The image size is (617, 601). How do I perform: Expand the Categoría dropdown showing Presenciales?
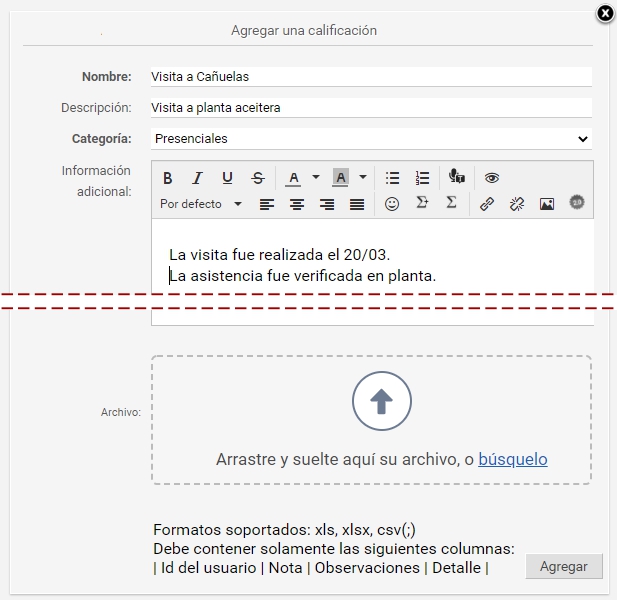point(371,139)
